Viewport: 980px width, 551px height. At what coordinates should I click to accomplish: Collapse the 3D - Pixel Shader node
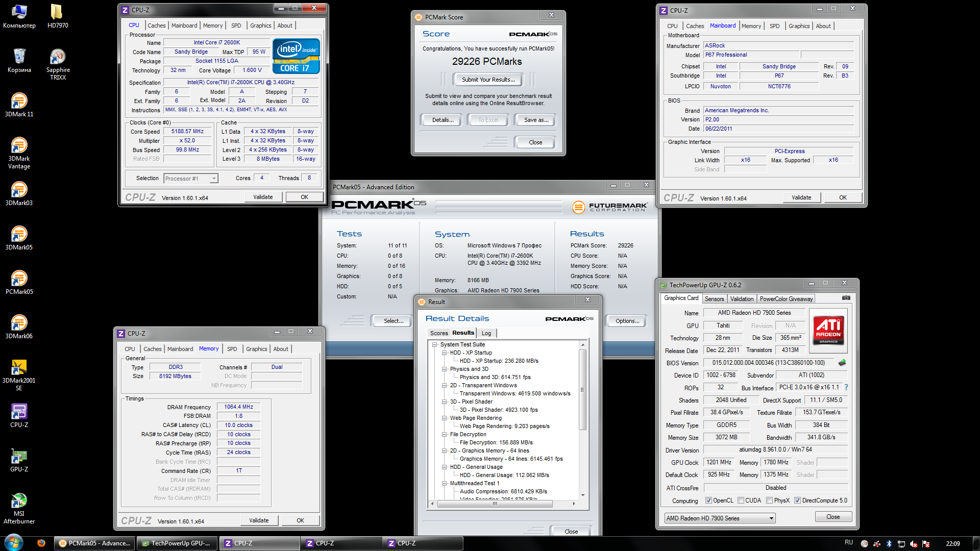pos(445,402)
